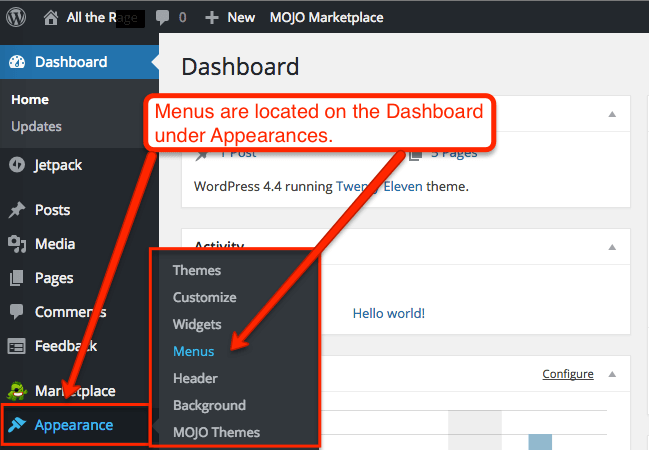Open the Comments sidebar menu item
The image size is (649, 450).
(x=71, y=312)
